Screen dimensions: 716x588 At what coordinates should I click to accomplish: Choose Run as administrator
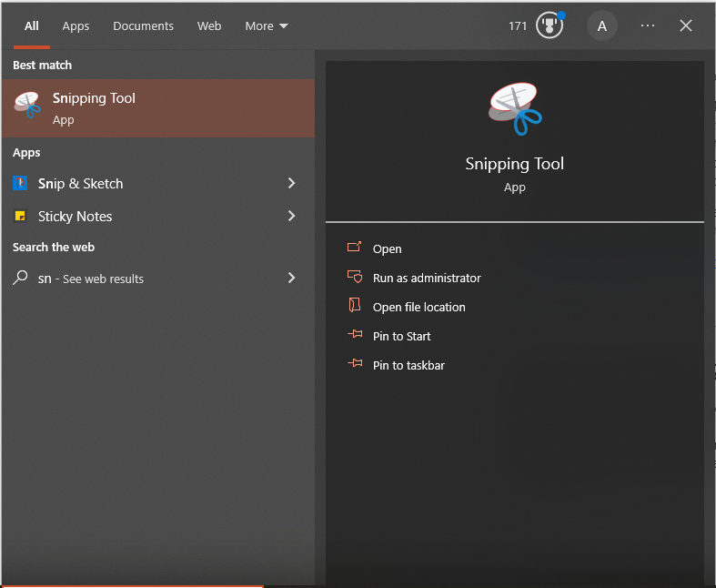point(427,279)
